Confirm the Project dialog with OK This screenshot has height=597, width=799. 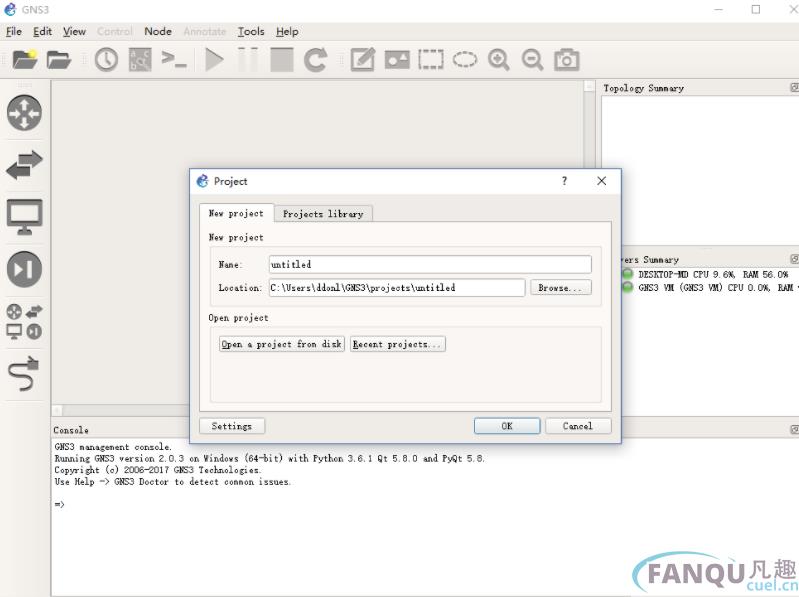coord(507,426)
